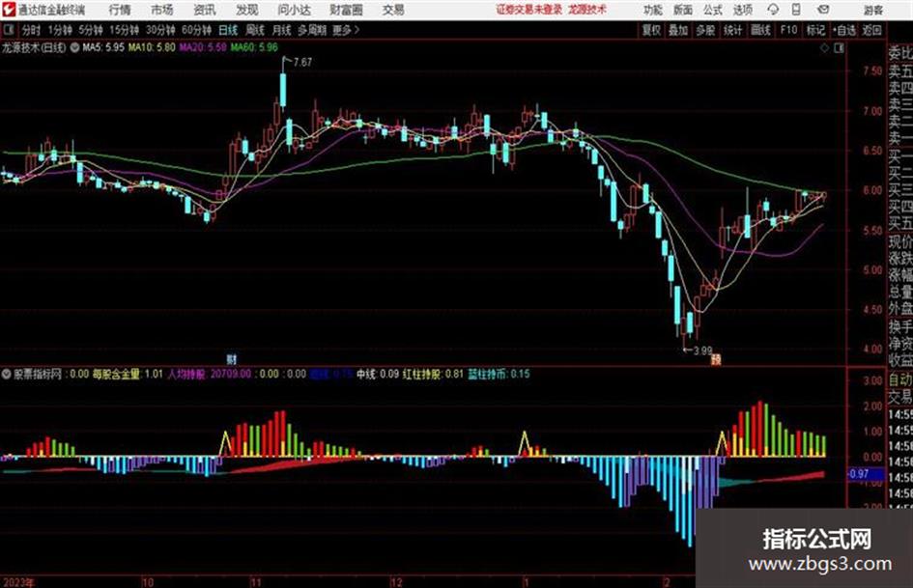
Task: Click the 股票指标网 sub-chart indicator name
Action: coord(38,374)
